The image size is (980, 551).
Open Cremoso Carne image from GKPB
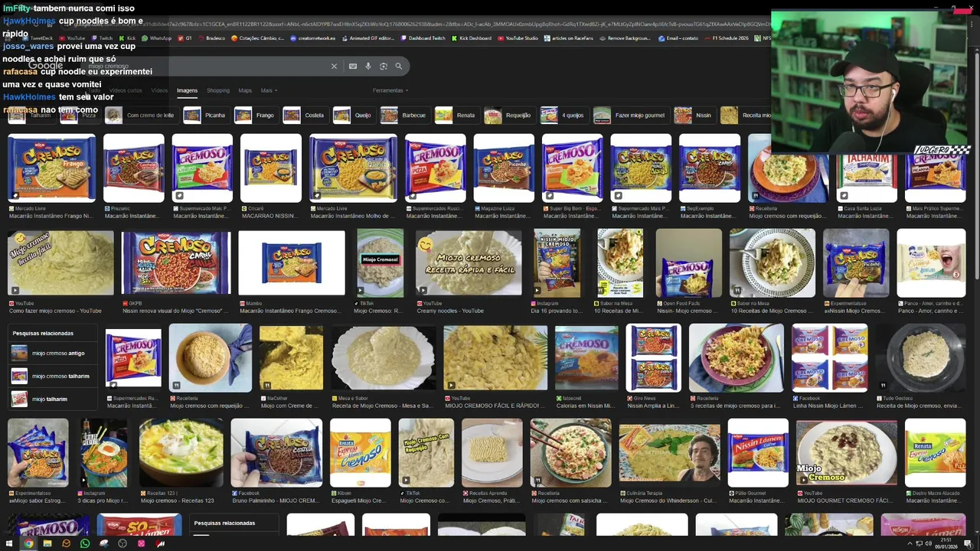tap(176, 262)
